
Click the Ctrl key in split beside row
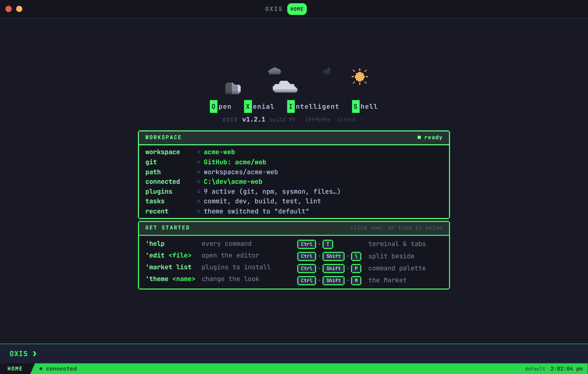coord(306,256)
